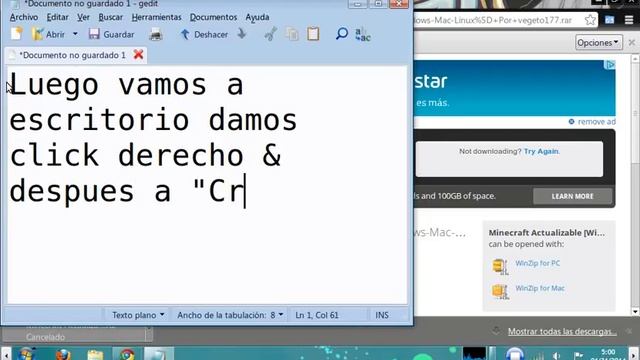Image resolution: width=640 pixels, height=360 pixels.
Task: Click the Action Center flag icon
Action: tap(578, 356)
